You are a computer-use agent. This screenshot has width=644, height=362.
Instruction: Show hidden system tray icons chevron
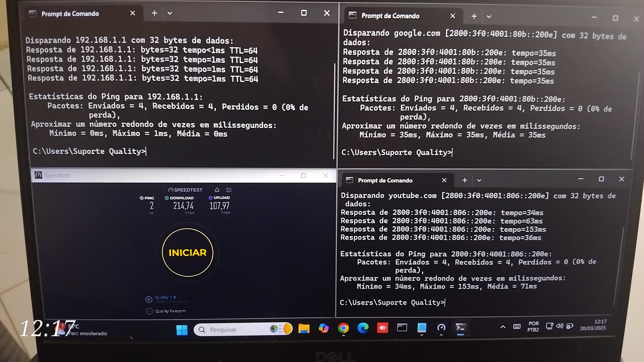pyautogui.click(x=503, y=326)
